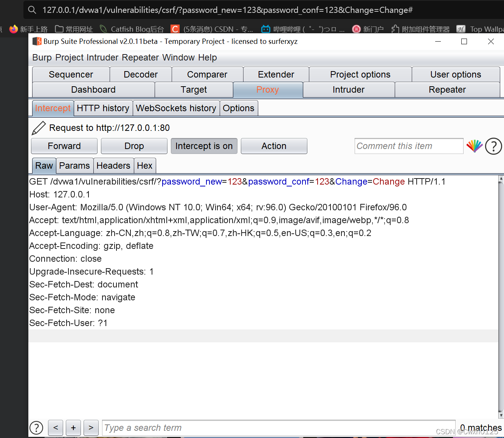The width and height of the screenshot is (504, 438).
Task: Open the 哔哩哔哩 bookmark
Action: click(303, 29)
